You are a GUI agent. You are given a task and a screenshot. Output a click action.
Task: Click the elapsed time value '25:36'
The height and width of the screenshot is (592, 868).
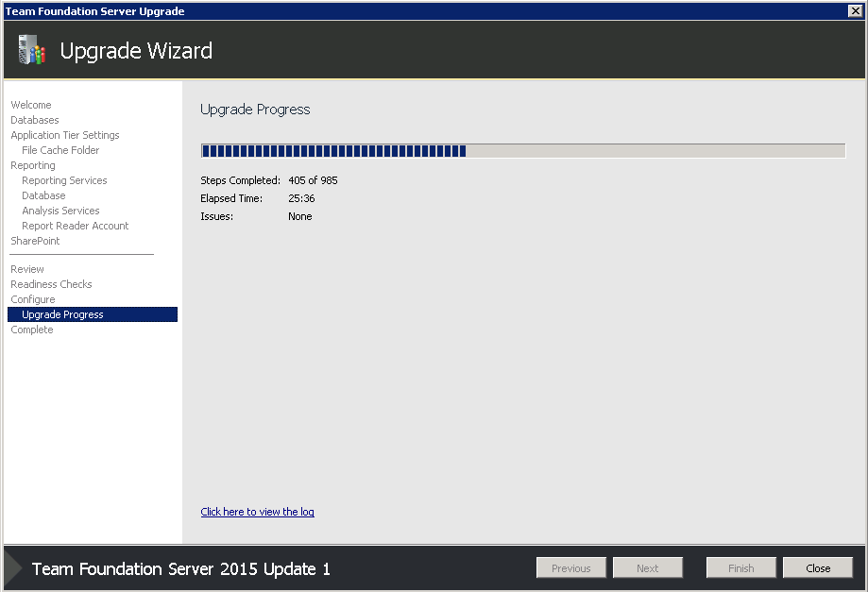(301, 198)
